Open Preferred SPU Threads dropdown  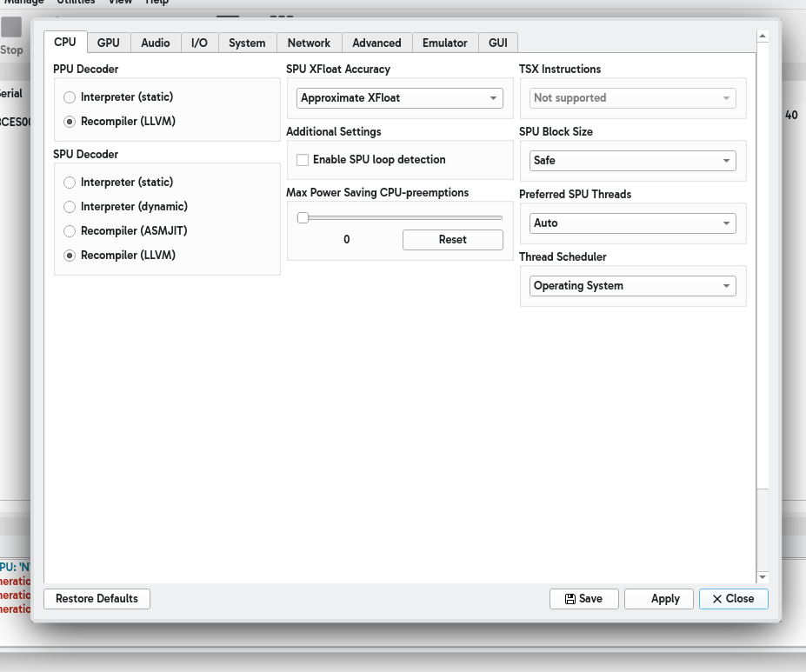coord(632,223)
